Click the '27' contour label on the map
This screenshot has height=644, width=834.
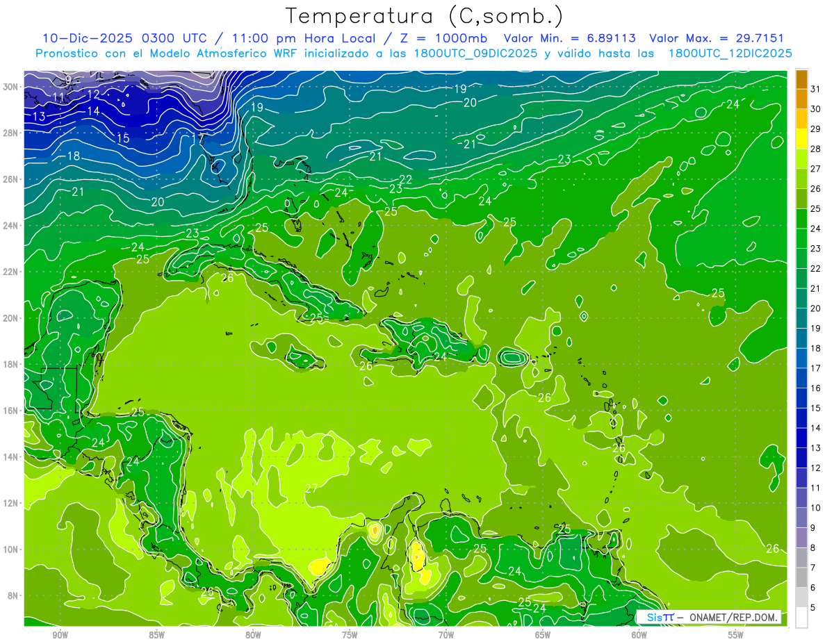pos(311,488)
